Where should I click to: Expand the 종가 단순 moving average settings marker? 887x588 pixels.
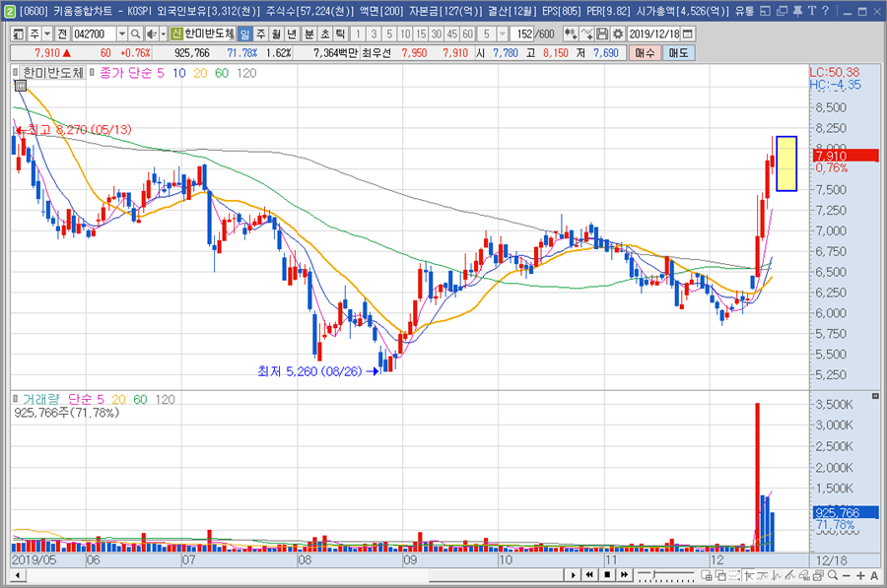click(x=92, y=72)
